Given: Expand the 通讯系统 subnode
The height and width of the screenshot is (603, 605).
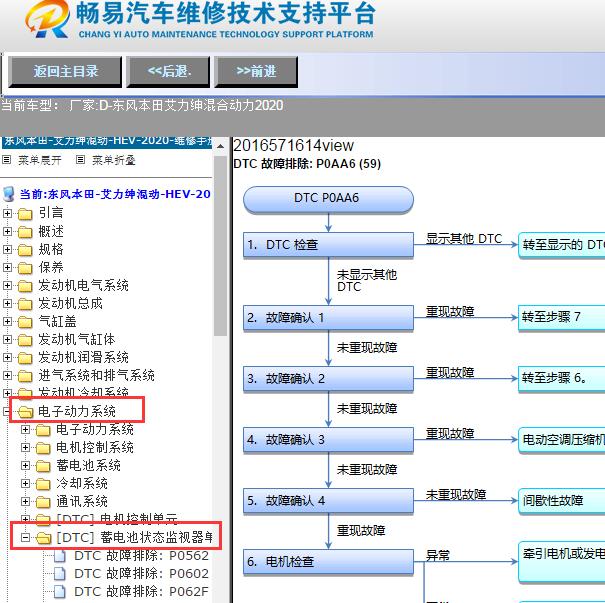Looking at the screenshot, I should 25,501.
